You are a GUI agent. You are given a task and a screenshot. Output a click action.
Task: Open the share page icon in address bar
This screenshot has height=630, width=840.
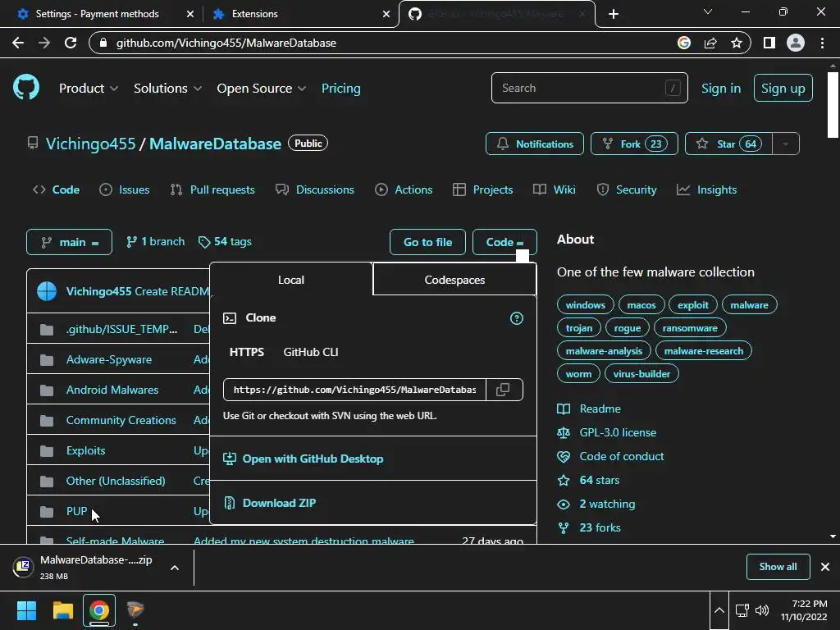point(710,43)
